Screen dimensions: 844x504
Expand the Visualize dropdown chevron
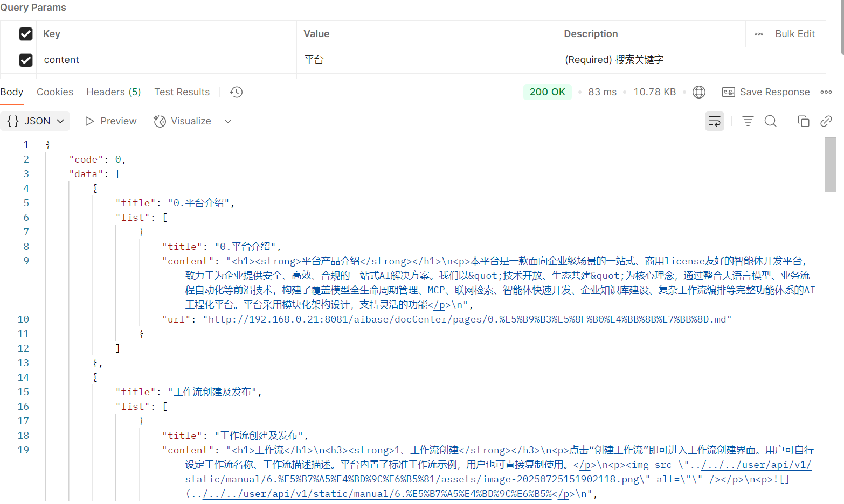point(228,121)
